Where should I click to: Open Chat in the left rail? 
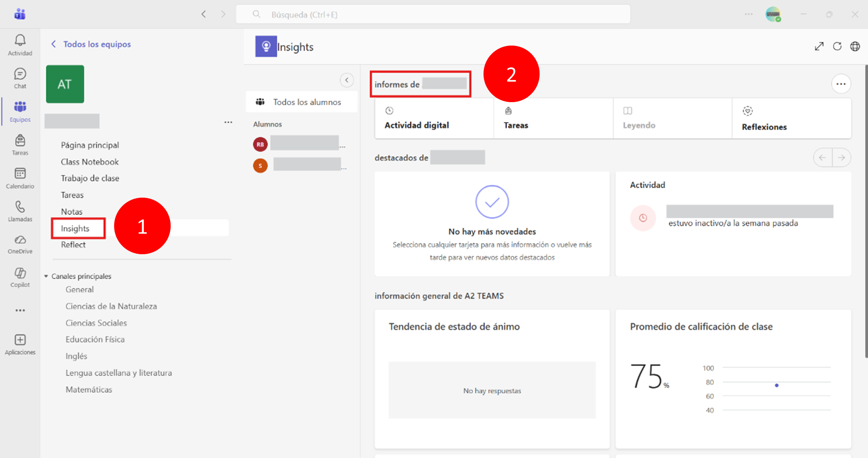coord(20,78)
